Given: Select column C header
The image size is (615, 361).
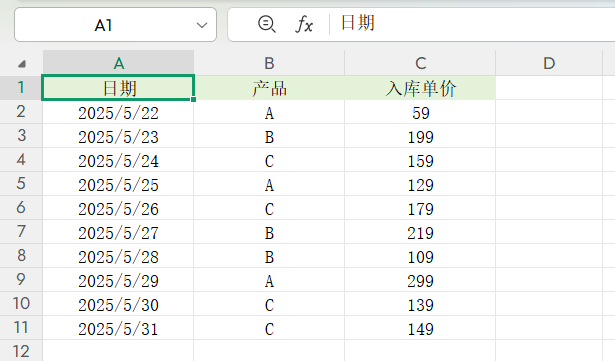Looking at the screenshot, I should tap(420, 63).
